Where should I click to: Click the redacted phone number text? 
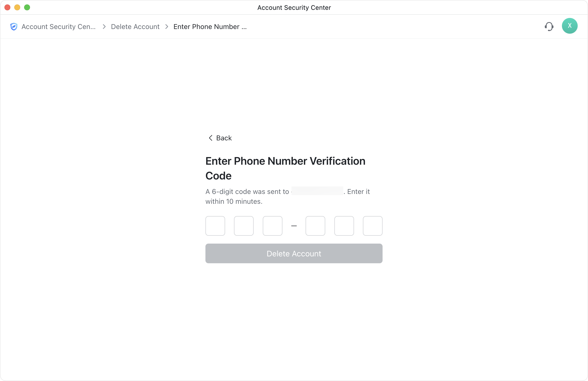[x=317, y=191]
